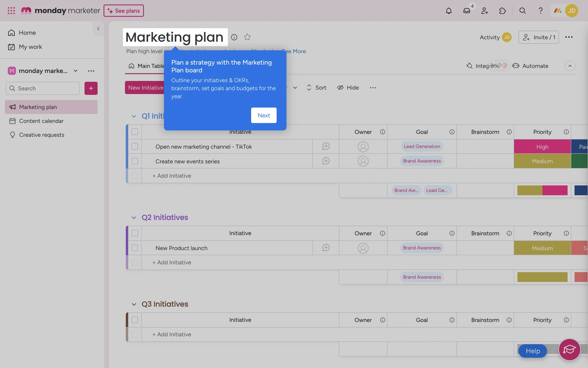Go to My work in sidebar

30,47
